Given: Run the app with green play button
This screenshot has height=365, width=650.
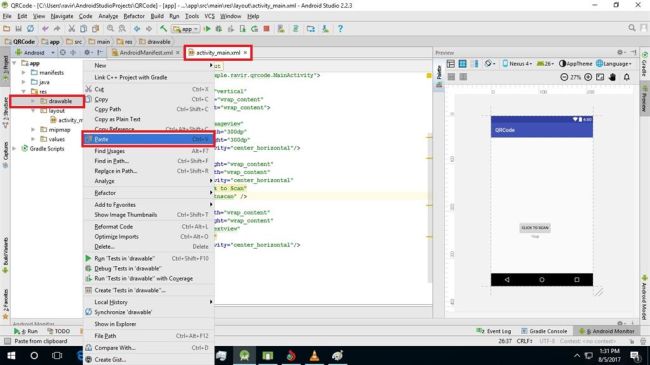Looking at the screenshot, I should click(x=207, y=29).
